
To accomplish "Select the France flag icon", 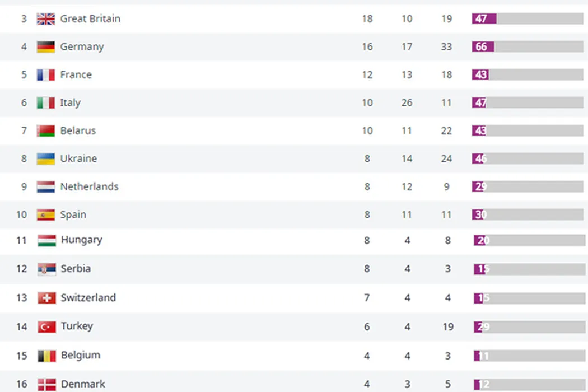I will [46, 75].
